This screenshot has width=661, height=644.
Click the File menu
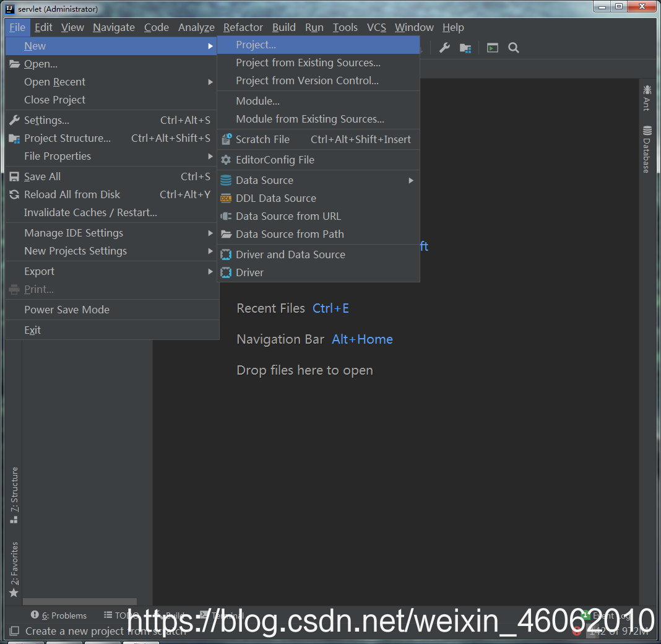click(17, 27)
